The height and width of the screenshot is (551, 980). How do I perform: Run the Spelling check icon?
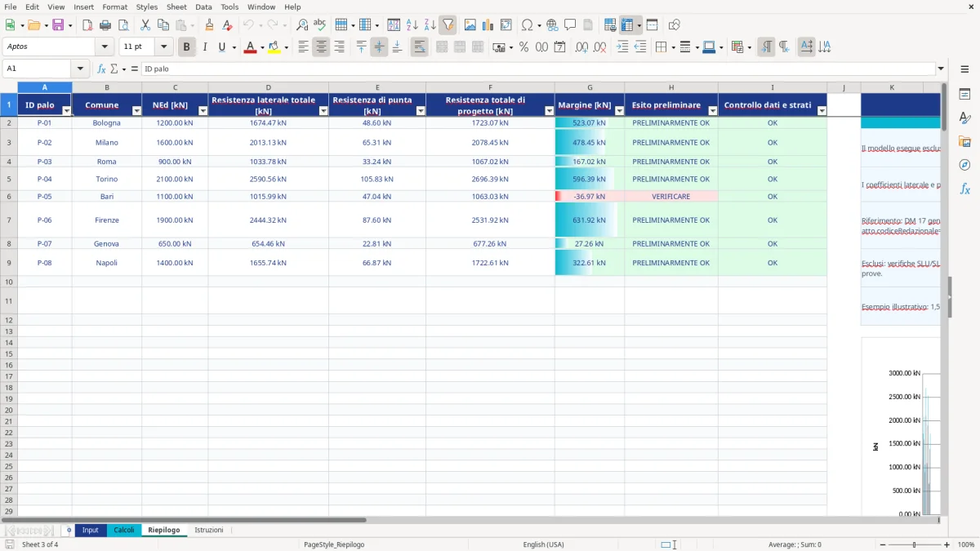[x=320, y=25]
